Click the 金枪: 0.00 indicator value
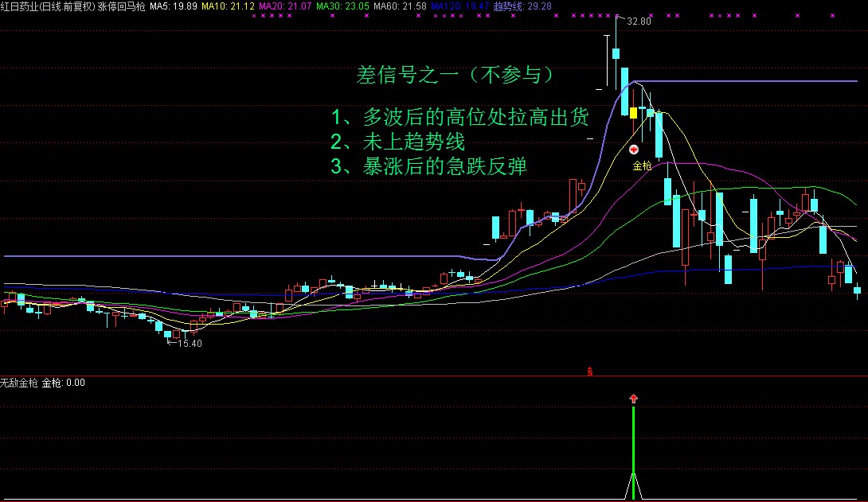The image size is (868, 502). [x=64, y=383]
